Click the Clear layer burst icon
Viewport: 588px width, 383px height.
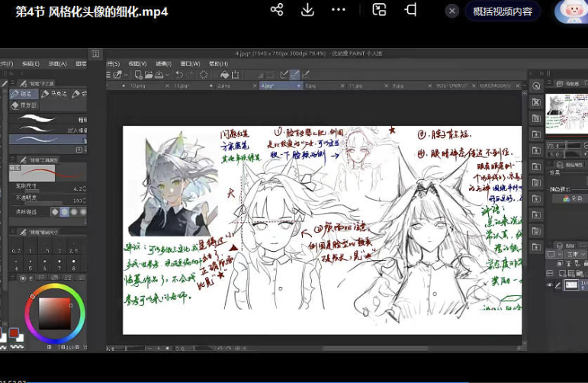tap(204, 75)
